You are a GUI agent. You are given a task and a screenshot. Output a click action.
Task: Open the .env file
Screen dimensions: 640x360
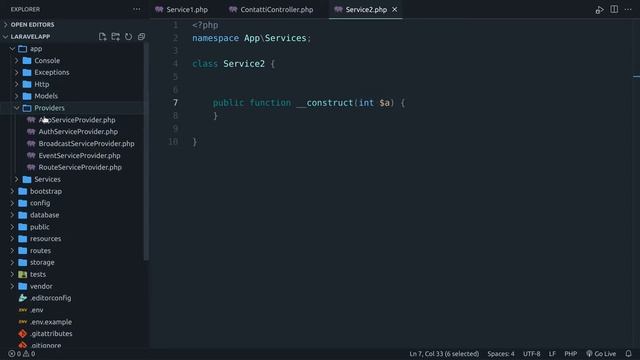pyautogui.click(x=37, y=310)
